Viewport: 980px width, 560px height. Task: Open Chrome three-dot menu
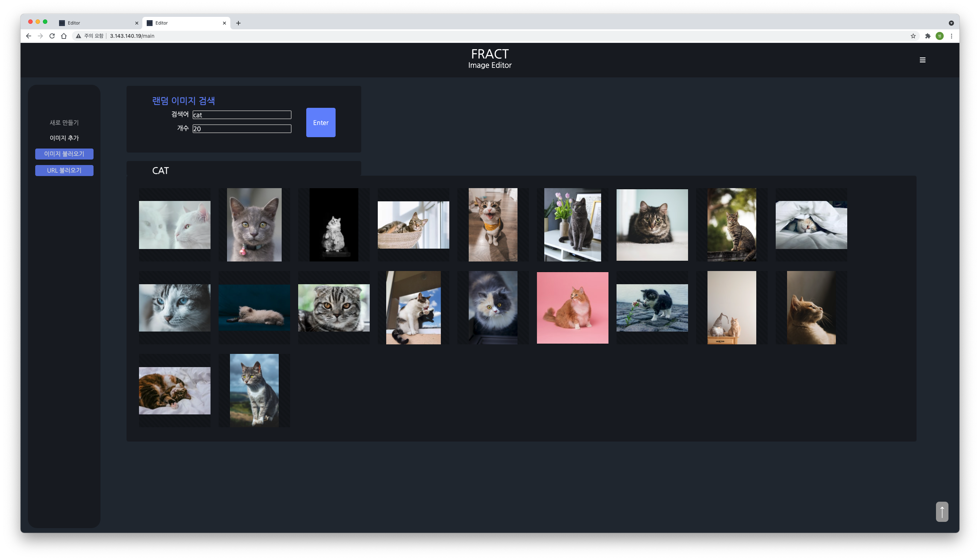pos(951,36)
